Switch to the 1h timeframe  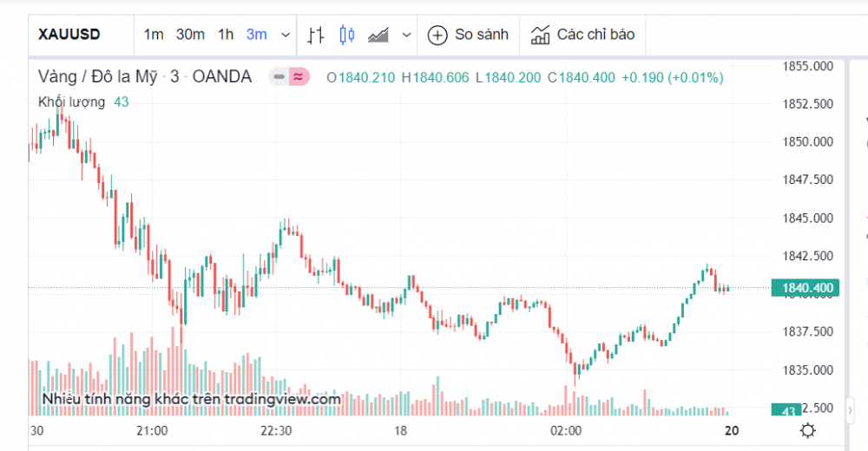[x=226, y=35]
